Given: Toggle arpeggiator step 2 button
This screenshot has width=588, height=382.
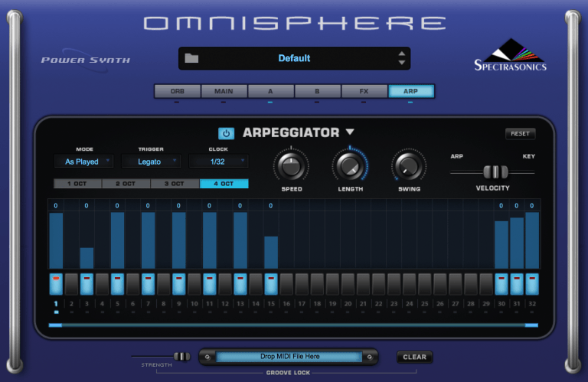Looking at the screenshot, I should (71, 284).
